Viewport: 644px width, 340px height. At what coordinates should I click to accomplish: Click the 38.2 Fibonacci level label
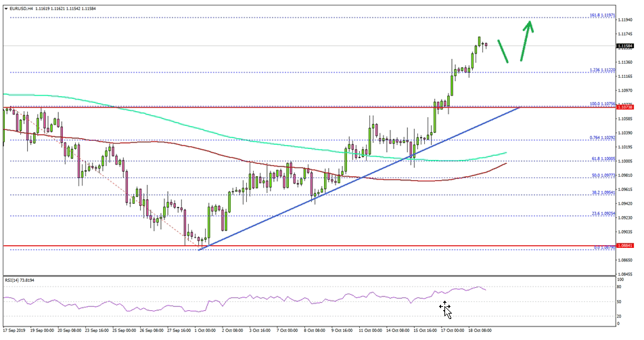coord(601,192)
